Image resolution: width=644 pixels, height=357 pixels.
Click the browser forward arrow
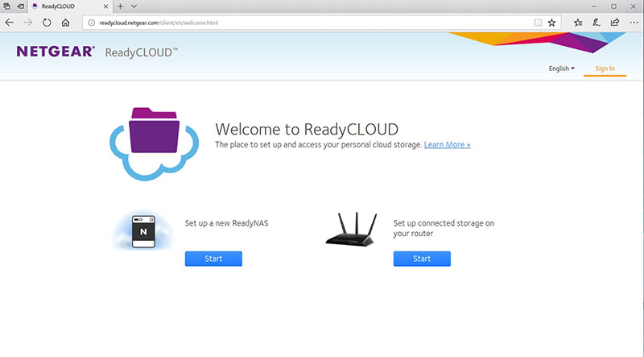[x=27, y=23]
